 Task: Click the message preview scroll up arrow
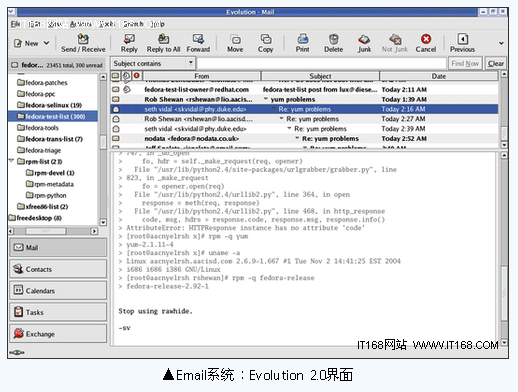(x=504, y=155)
